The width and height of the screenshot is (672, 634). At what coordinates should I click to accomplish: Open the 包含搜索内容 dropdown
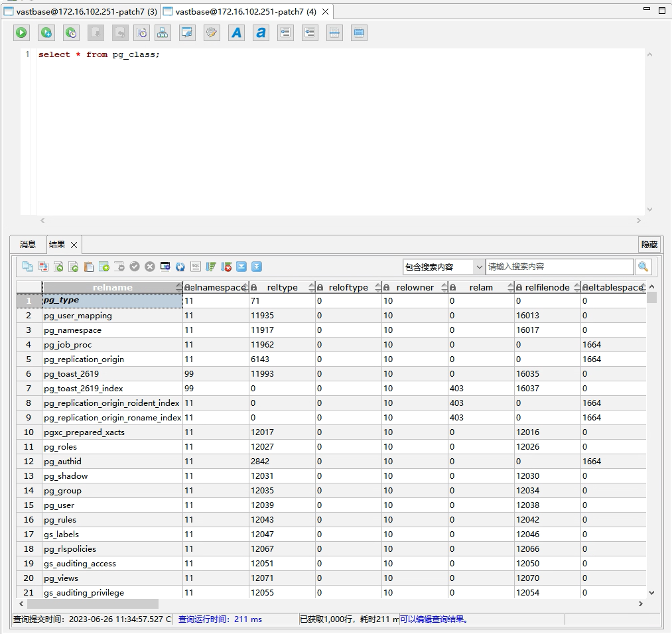tap(444, 267)
